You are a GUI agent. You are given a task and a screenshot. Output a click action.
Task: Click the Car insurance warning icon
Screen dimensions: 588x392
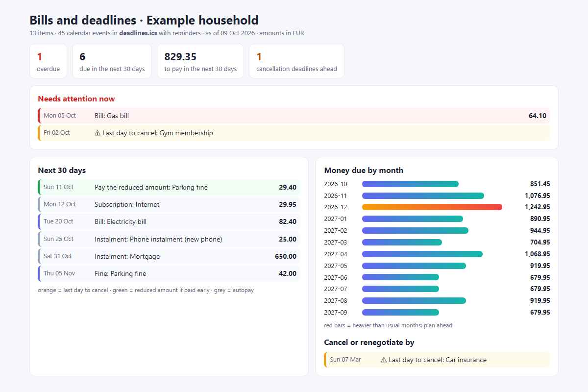click(384, 360)
